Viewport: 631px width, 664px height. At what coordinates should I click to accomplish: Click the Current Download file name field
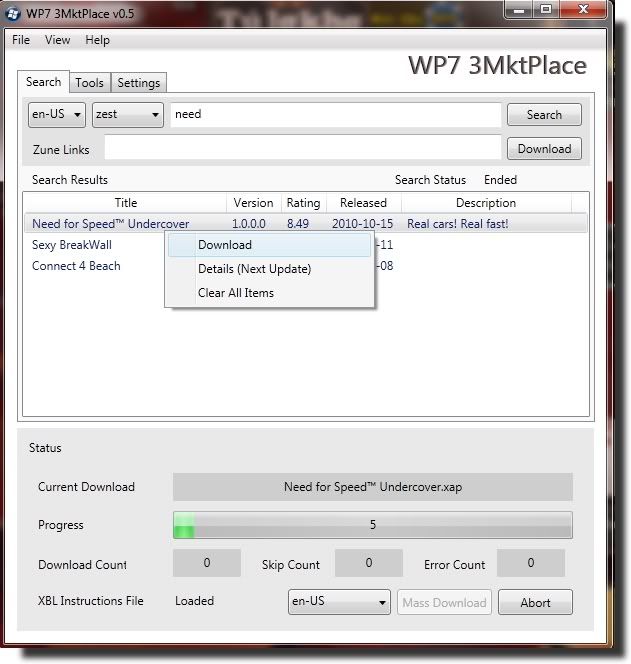pyautogui.click(x=373, y=487)
